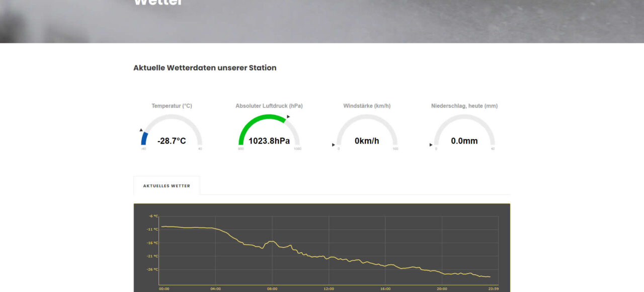Click the Aktuelle Wetterdaten unserer Station heading
The image size is (644, 292).
pyautogui.click(x=205, y=67)
